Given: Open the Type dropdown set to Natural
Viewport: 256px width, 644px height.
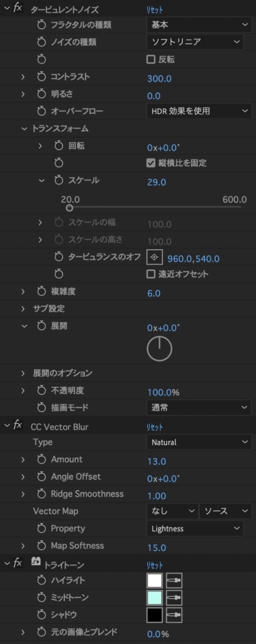Looking at the screenshot, I should point(199,442).
